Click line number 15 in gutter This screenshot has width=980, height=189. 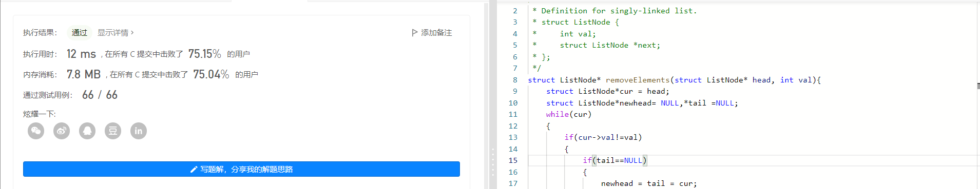coord(513,160)
